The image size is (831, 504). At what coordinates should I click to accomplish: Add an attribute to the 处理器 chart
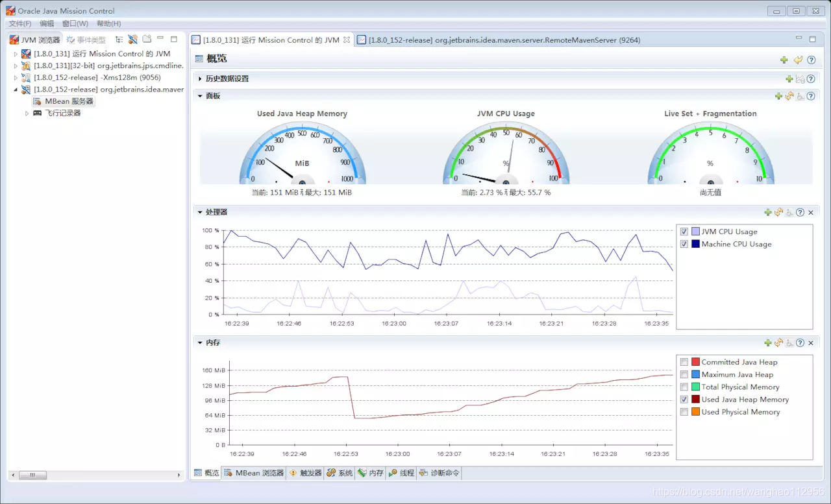point(768,212)
